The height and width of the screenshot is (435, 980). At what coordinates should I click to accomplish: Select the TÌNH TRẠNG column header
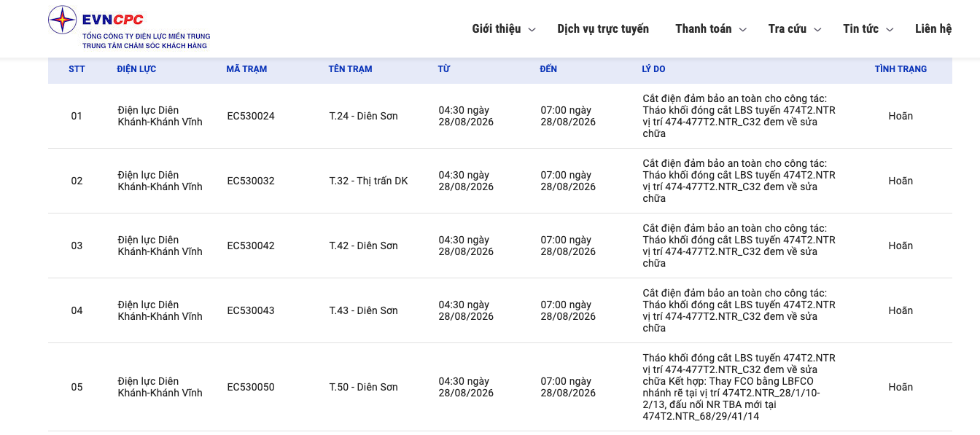901,69
